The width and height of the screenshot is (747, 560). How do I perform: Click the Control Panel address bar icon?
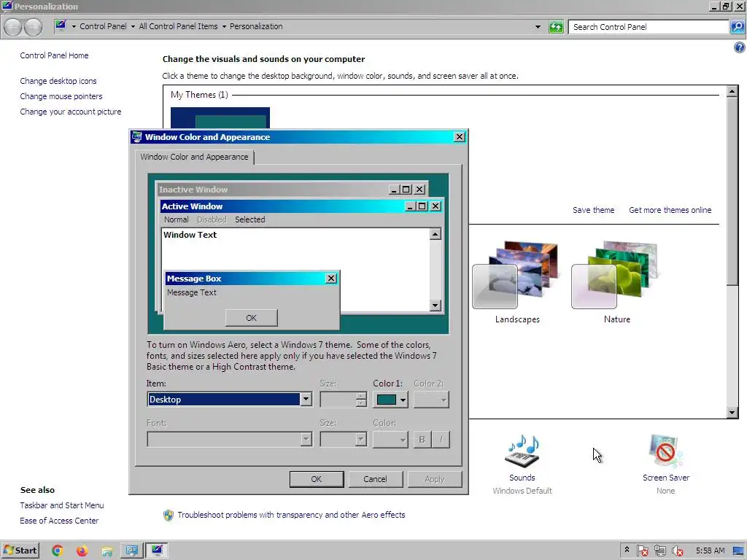[61, 26]
